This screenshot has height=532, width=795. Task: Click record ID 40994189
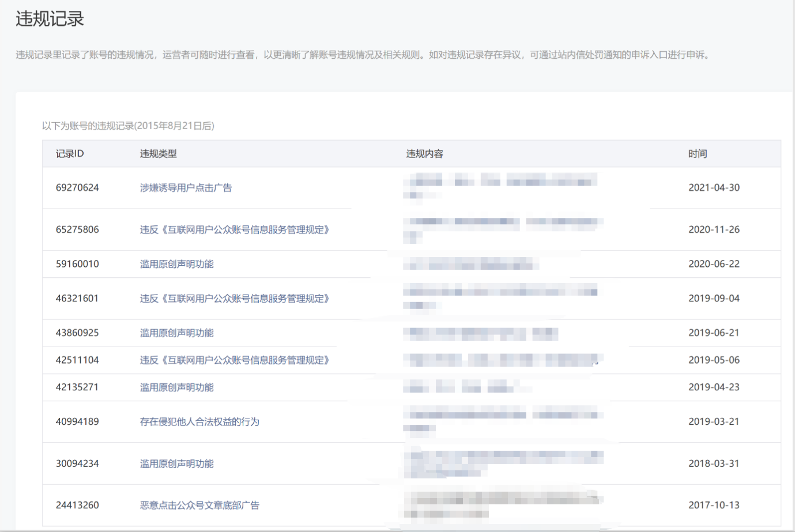pos(77,422)
